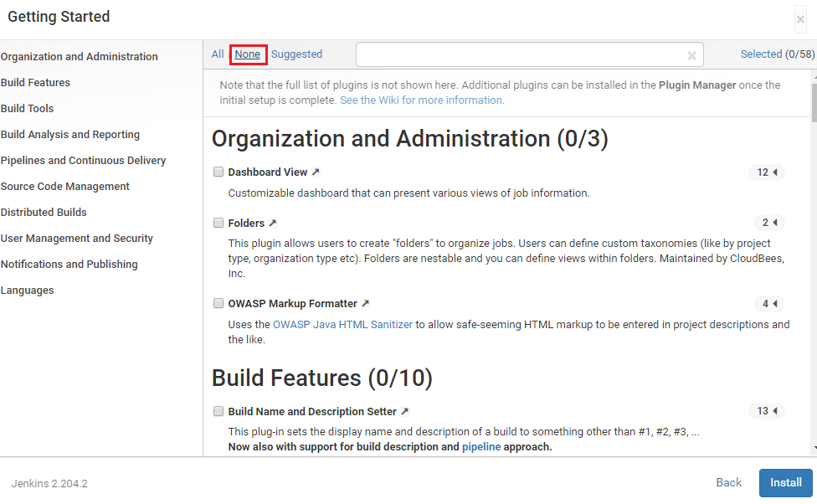Open Dashboard View external link arrow icon
This screenshot has height=504, width=817.
[x=316, y=172]
